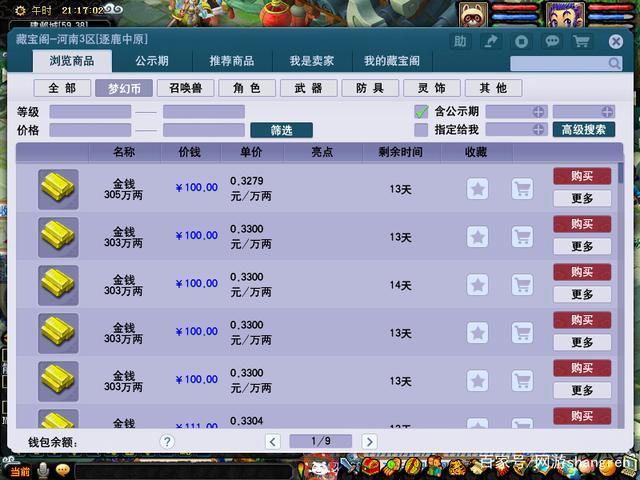Select the 其他 category filter

(x=493, y=88)
